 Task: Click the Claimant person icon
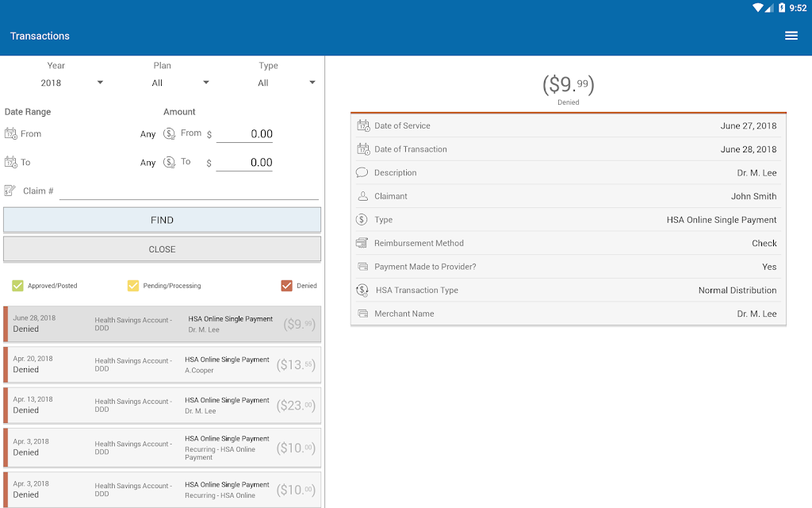tap(362, 196)
